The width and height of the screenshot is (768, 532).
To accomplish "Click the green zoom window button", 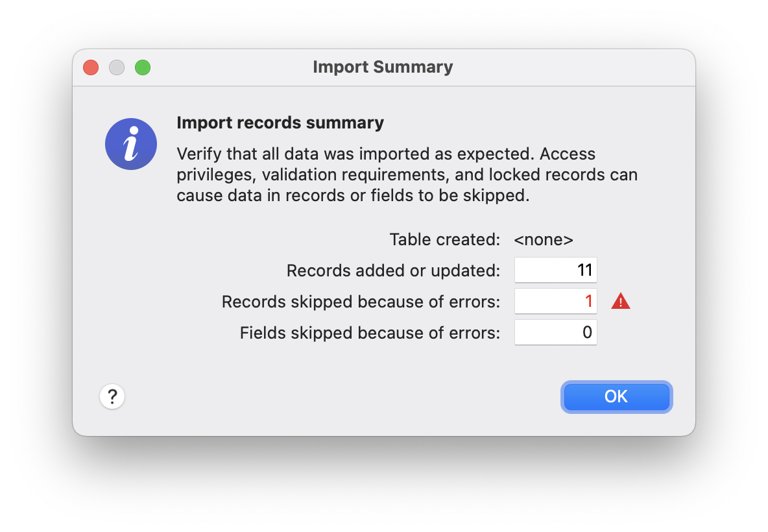I will (x=143, y=67).
